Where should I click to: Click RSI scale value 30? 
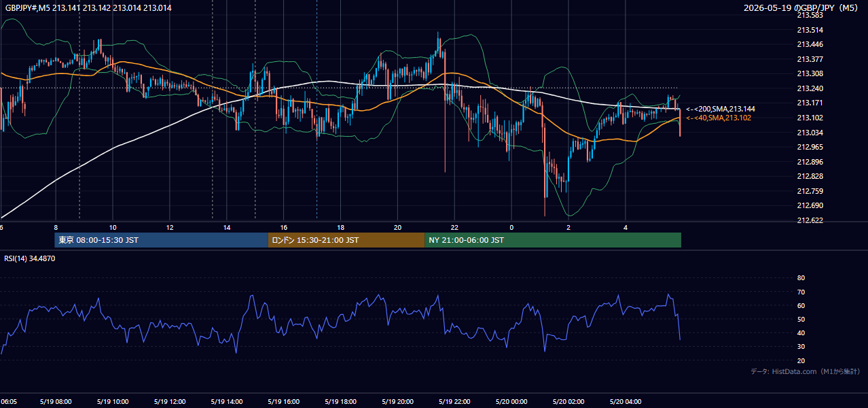pyautogui.click(x=801, y=347)
